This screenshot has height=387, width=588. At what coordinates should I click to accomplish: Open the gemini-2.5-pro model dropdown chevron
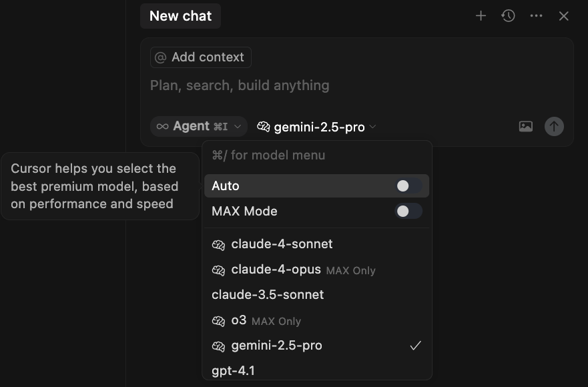(x=372, y=127)
